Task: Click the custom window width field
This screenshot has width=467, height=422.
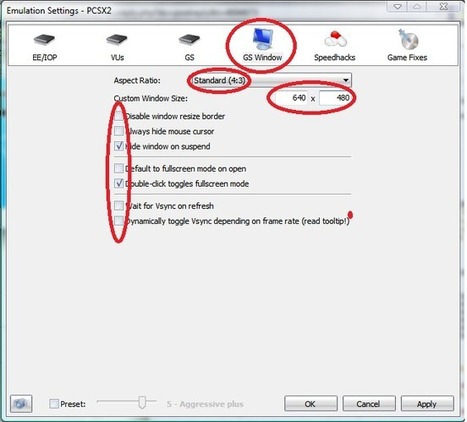Action: pyautogui.click(x=290, y=98)
